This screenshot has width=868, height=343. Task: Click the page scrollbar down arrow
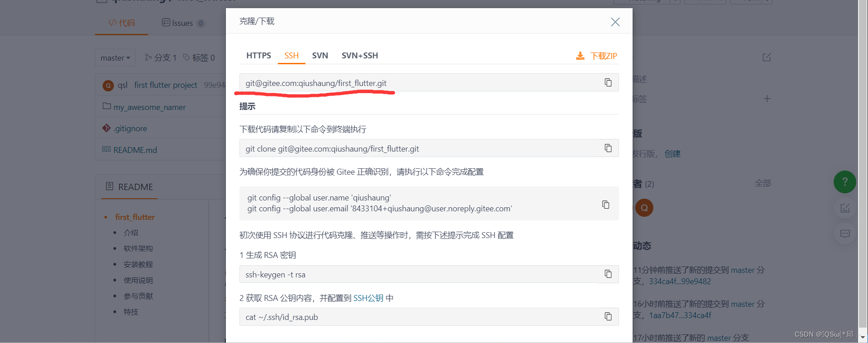click(x=863, y=337)
